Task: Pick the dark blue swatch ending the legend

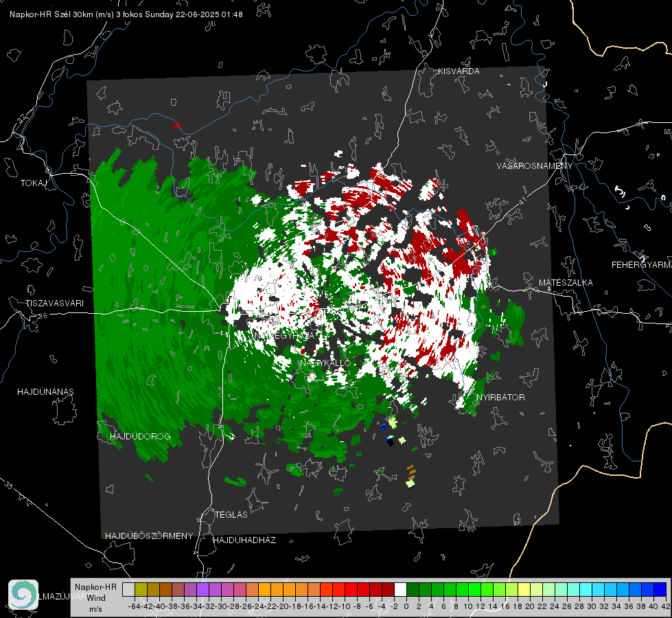Action: [x=660, y=589]
